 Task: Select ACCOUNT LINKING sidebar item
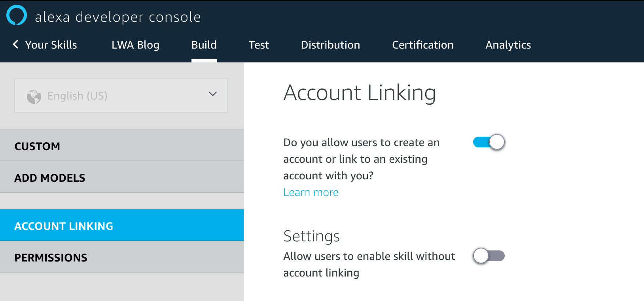pyautogui.click(x=122, y=225)
